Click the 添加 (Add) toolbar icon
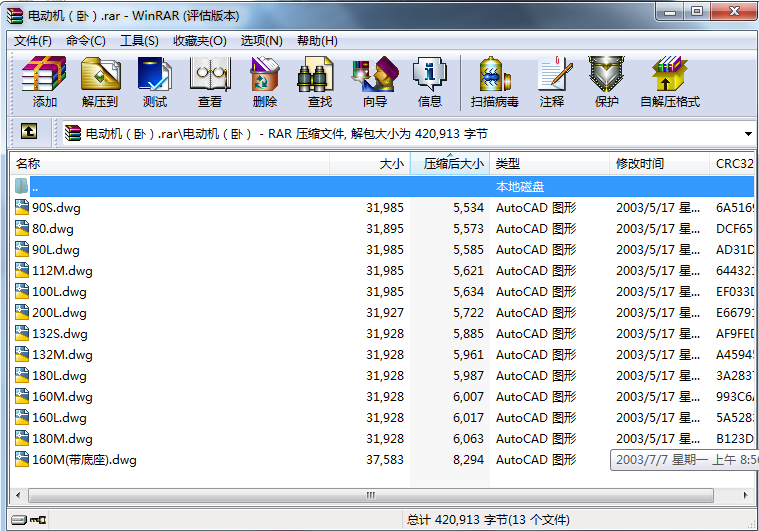 tap(44, 81)
